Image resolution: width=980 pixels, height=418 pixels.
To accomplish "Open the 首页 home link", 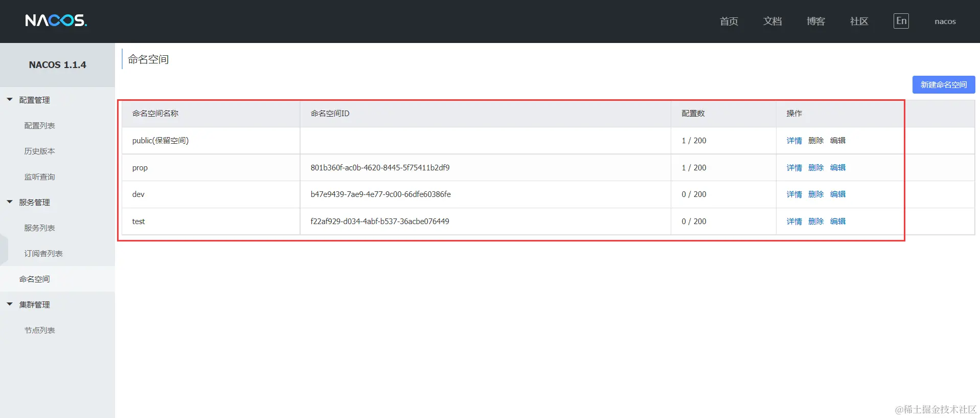I will pos(729,21).
